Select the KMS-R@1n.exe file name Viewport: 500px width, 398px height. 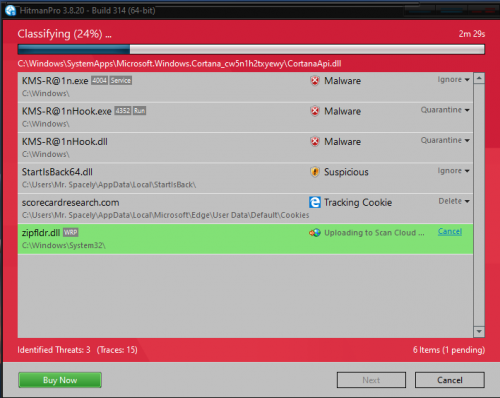[55, 81]
